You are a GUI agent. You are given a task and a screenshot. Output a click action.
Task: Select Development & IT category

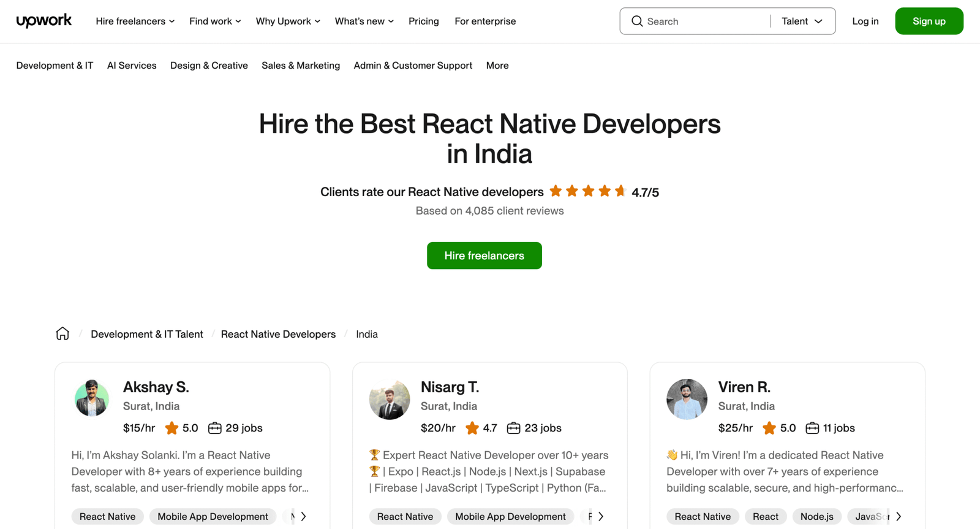[55, 66]
